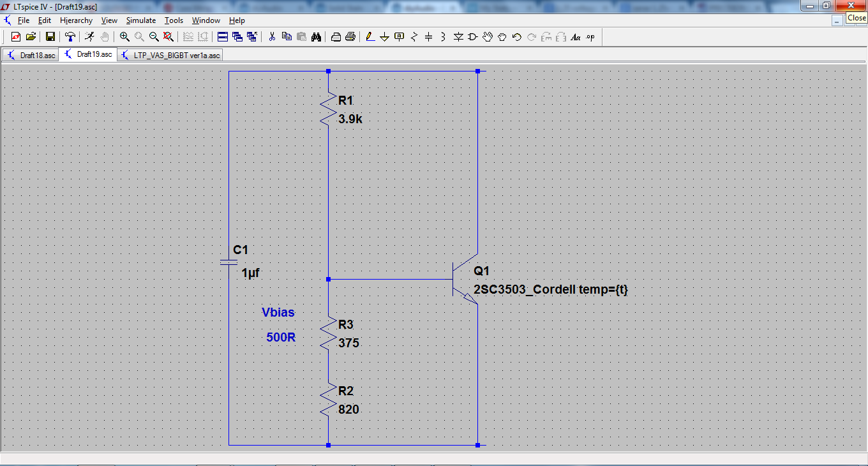This screenshot has width=868, height=466.
Task: Place a capacitor component
Action: click(429, 37)
